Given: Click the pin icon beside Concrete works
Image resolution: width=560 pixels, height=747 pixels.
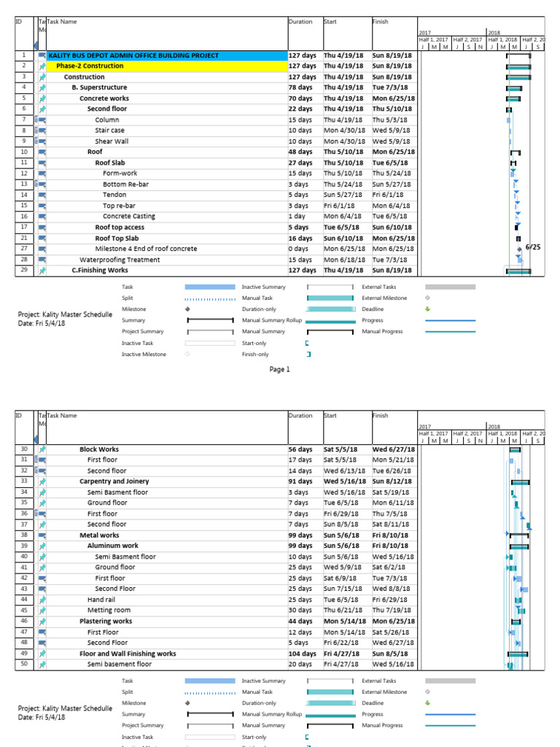Looking at the screenshot, I should 42,98.
